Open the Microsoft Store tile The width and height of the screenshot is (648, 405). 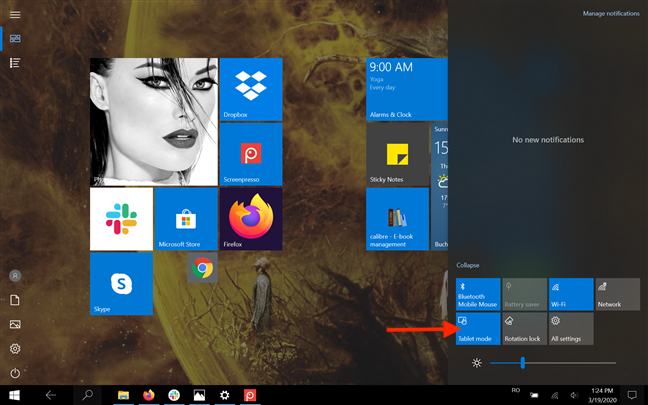(186, 219)
